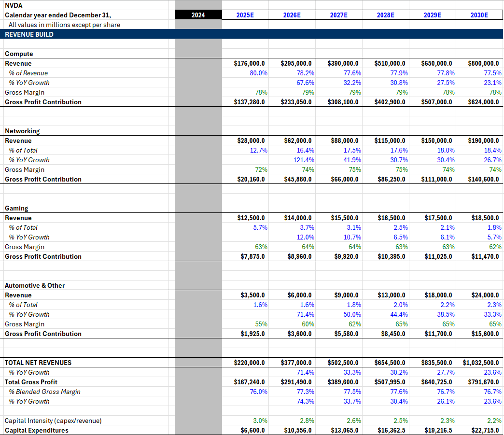This screenshot has height=435, width=504.
Task: Click the Total Gross Profit value for 2030E
Action: (x=478, y=382)
